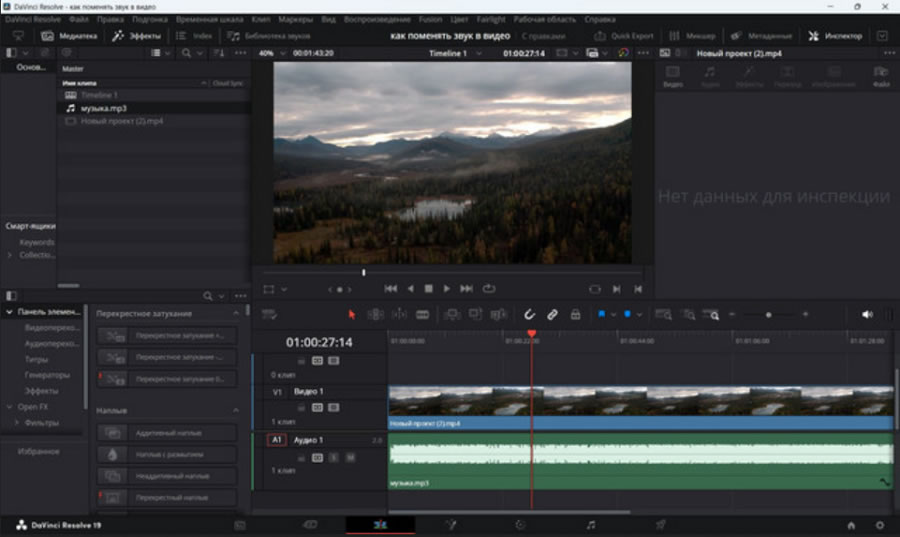Viewport: 900px width, 537px height.
Task: Open the bypass color grades icon in viewer
Action: (x=623, y=53)
